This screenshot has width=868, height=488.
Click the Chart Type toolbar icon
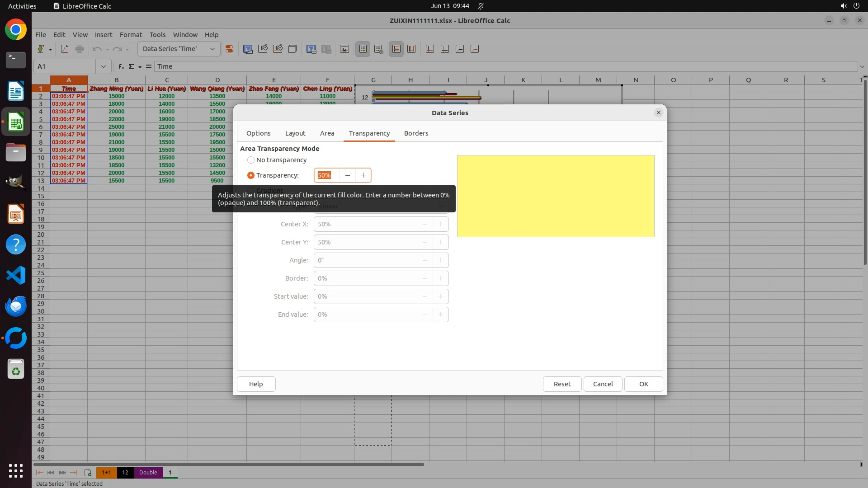(248, 49)
